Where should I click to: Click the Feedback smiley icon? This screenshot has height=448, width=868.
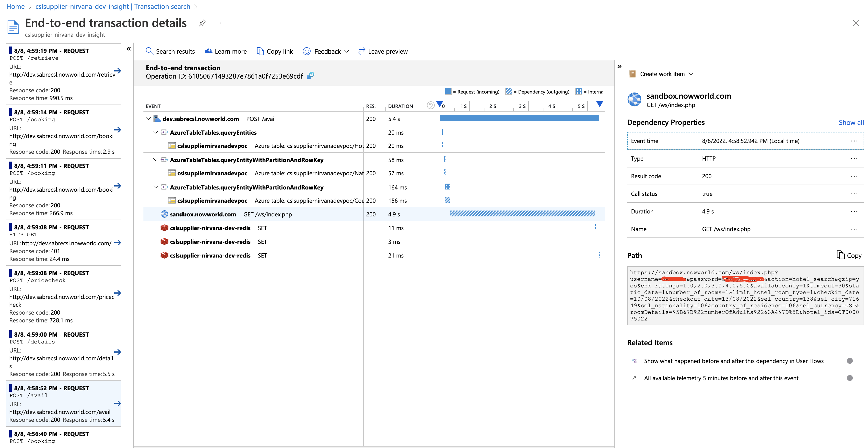click(307, 51)
